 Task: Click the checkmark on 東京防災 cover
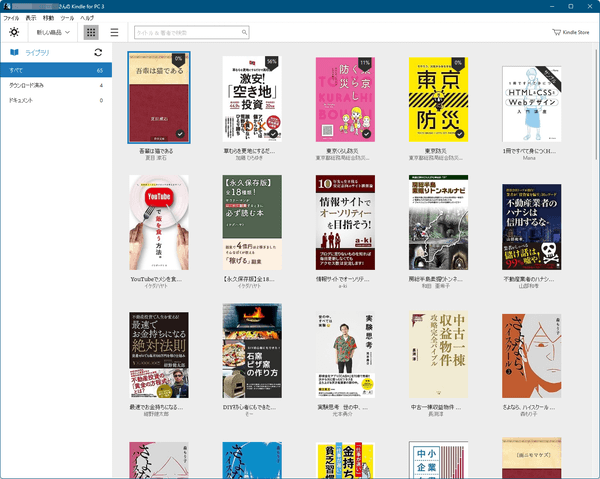(458, 133)
